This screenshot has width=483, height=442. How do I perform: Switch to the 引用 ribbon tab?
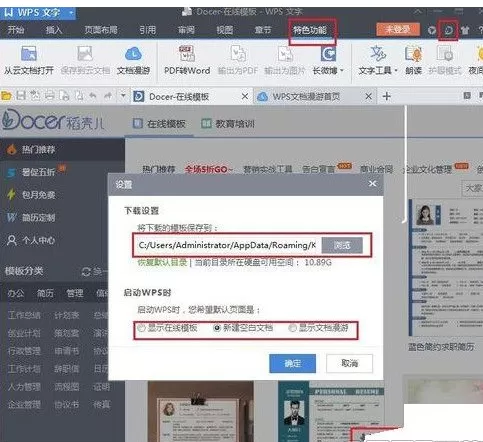coord(148,30)
